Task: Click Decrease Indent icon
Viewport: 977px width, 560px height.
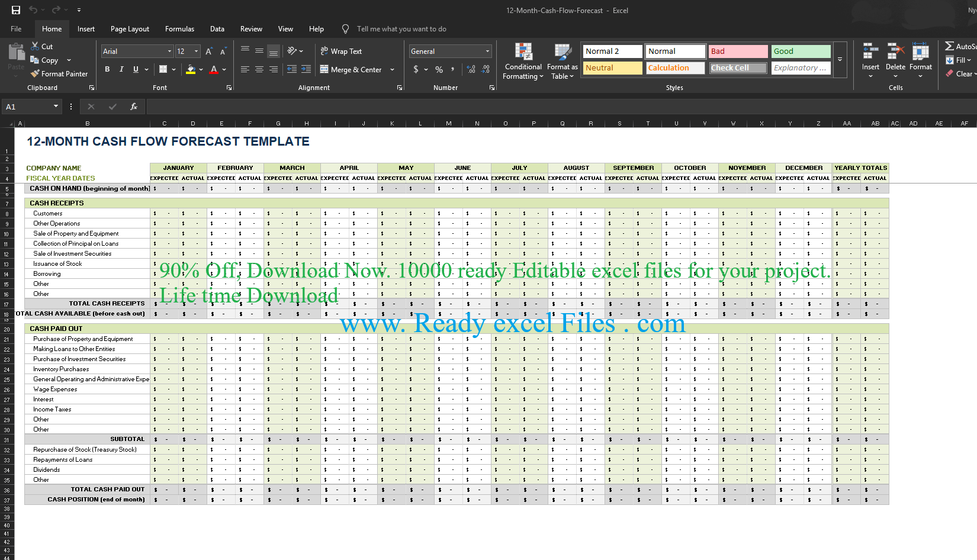Action: (x=292, y=69)
